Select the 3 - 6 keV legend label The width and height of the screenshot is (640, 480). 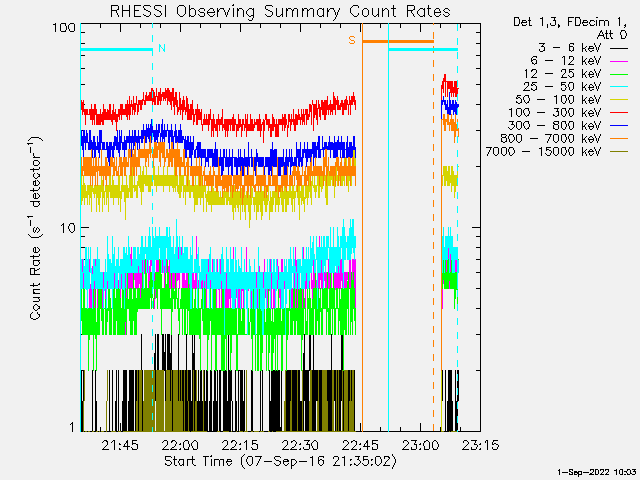(569, 48)
